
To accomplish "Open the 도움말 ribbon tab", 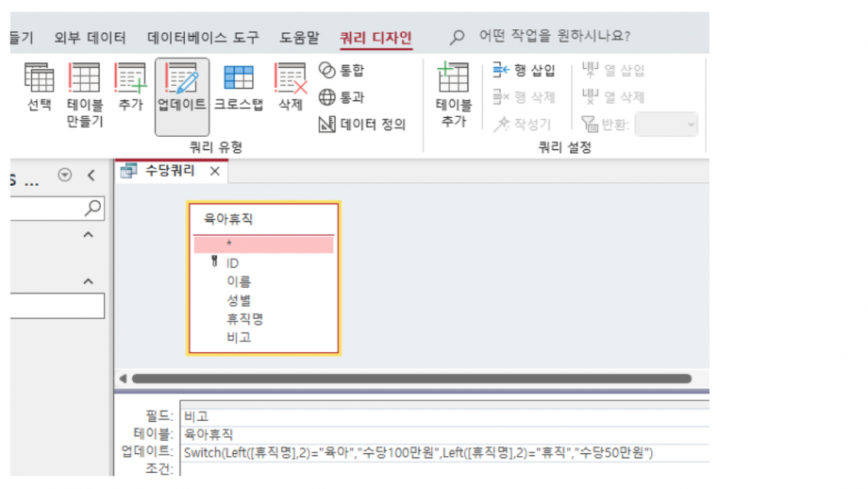I will tap(299, 37).
